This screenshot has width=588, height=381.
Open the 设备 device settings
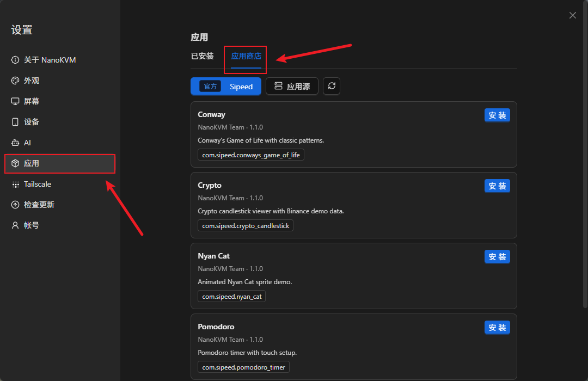click(60, 122)
